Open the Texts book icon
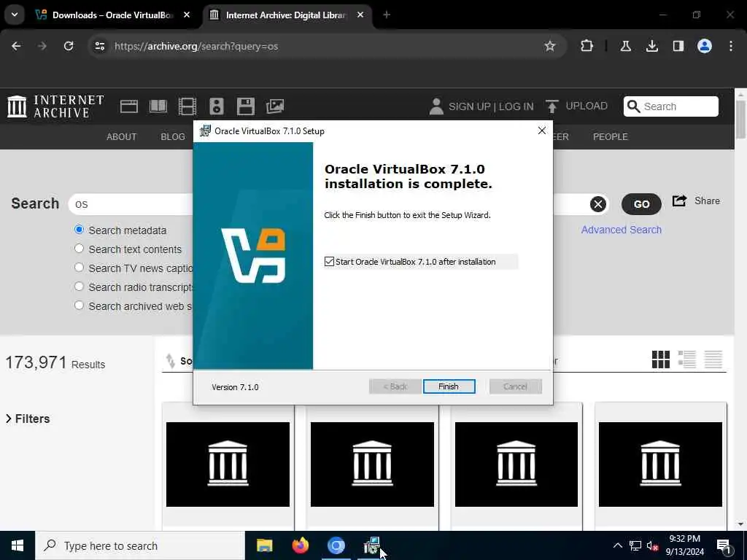747x560 pixels. (x=158, y=106)
